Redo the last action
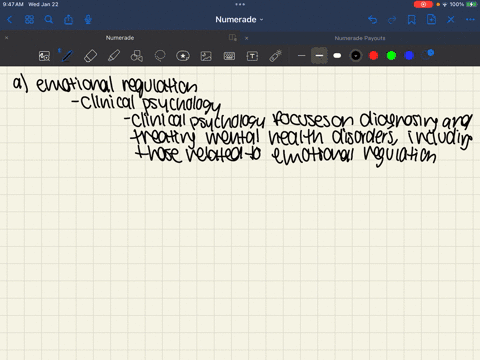Viewport: 480px width, 360px height. point(392,20)
